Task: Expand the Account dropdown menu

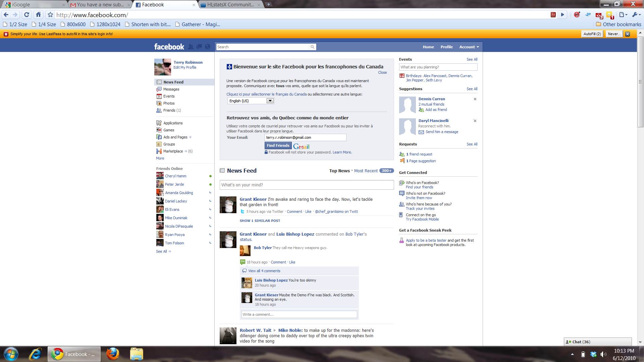Action: point(469,47)
